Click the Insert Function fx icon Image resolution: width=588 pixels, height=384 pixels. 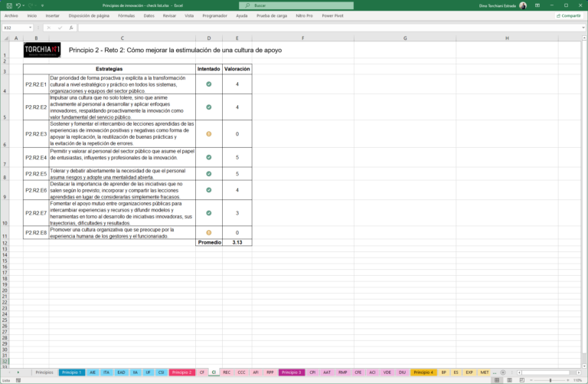coord(71,28)
